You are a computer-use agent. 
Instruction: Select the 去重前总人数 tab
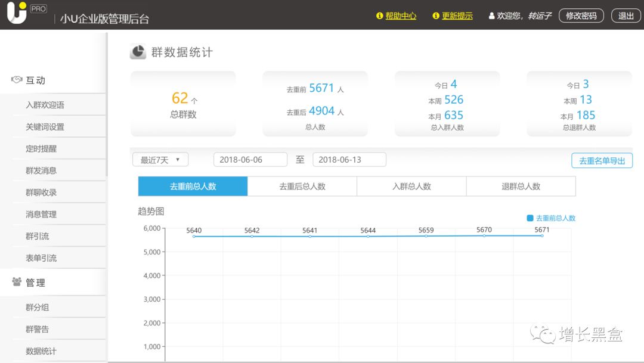tap(193, 186)
